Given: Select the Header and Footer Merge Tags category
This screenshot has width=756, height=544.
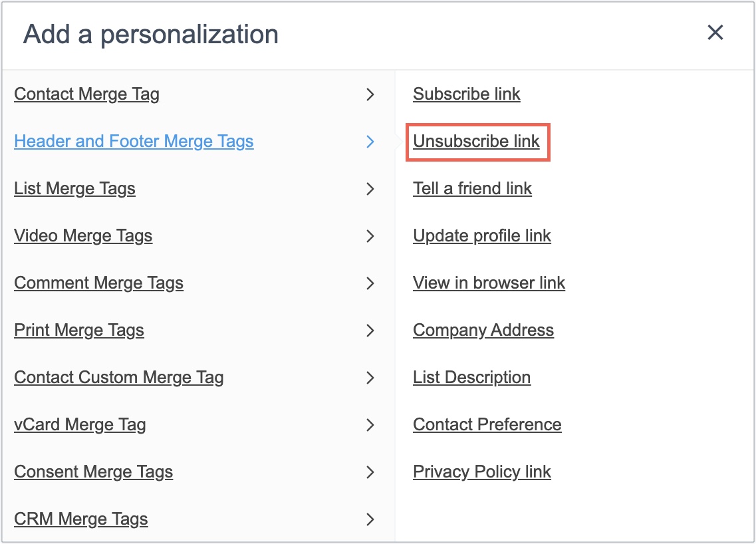Looking at the screenshot, I should (x=134, y=142).
